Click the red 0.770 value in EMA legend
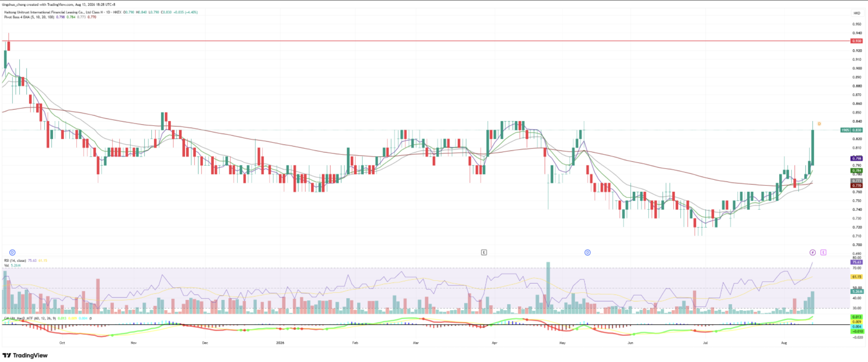This screenshot has width=868, height=362. coord(92,17)
